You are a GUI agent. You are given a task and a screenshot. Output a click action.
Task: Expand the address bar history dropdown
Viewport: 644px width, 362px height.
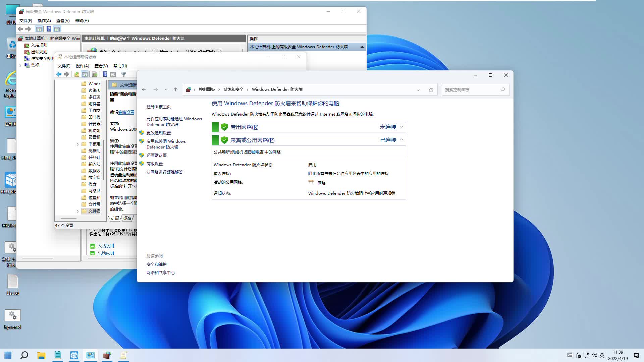(x=418, y=90)
